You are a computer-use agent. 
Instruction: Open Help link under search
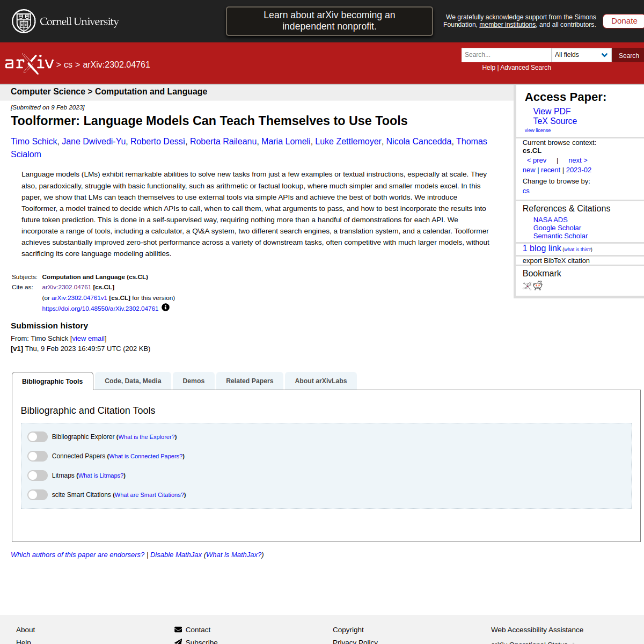point(488,68)
